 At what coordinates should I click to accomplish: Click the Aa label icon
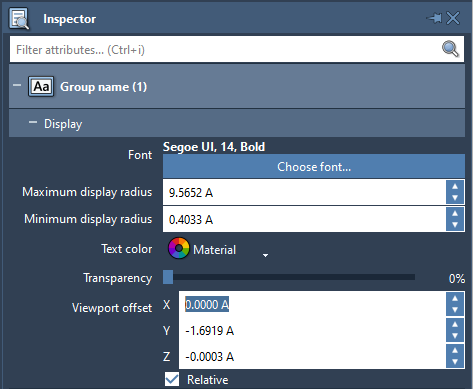(x=41, y=87)
